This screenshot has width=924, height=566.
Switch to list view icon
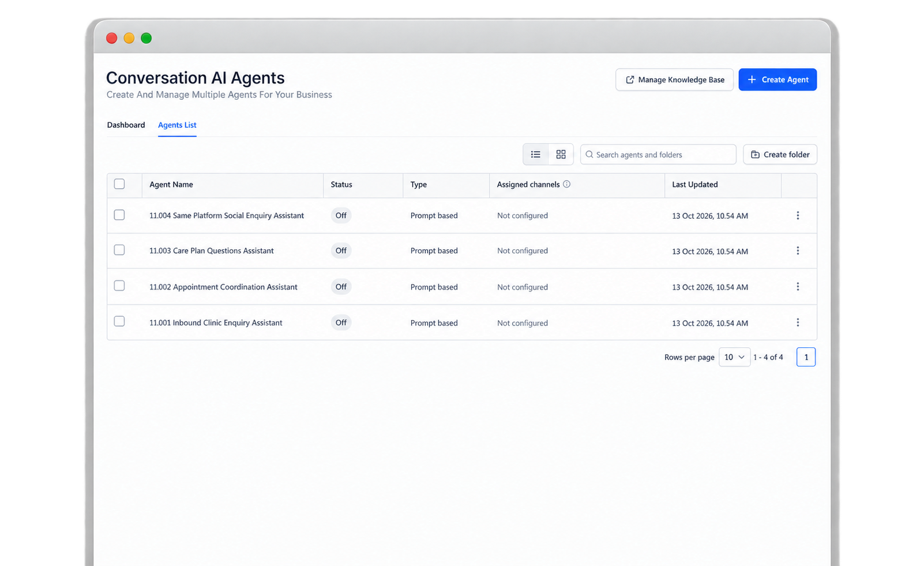[536, 155]
